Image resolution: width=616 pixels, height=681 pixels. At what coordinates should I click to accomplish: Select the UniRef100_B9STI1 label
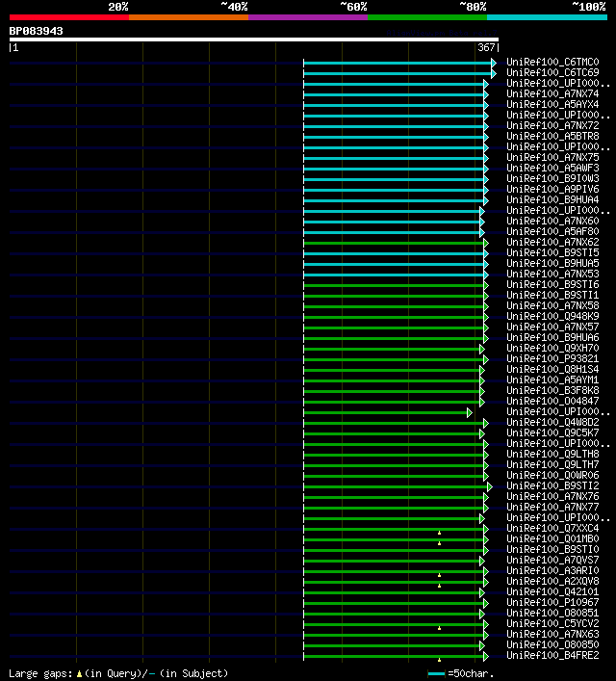(552, 295)
